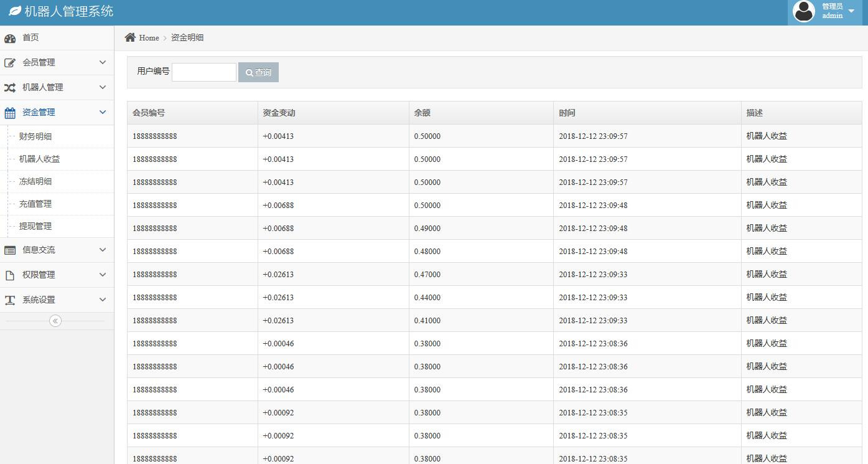
Task: Click the calendar icon beside 资金管理
Action: [x=10, y=113]
